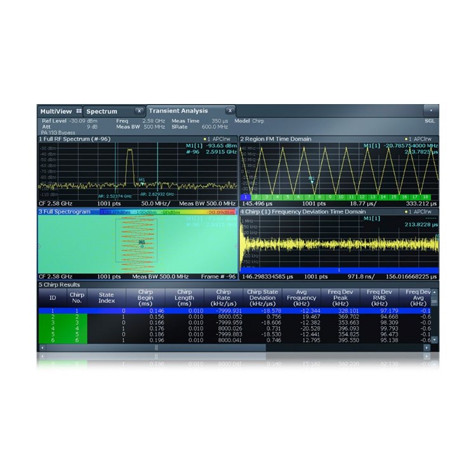Select the Full Spectrogram window title
The height and width of the screenshot is (476, 476).
(x=64, y=211)
